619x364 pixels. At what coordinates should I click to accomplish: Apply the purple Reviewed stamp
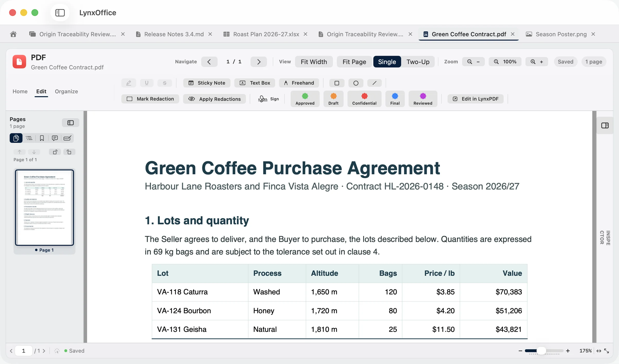point(423,99)
